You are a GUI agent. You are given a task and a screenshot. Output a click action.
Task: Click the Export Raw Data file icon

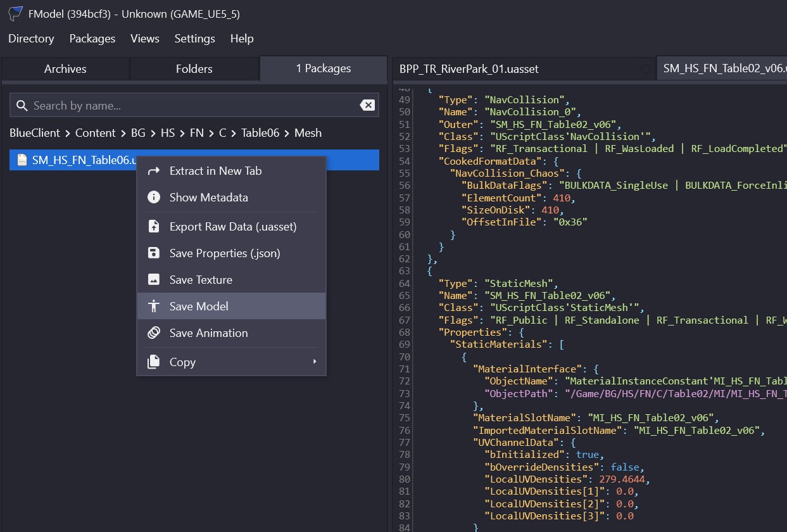(153, 227)
